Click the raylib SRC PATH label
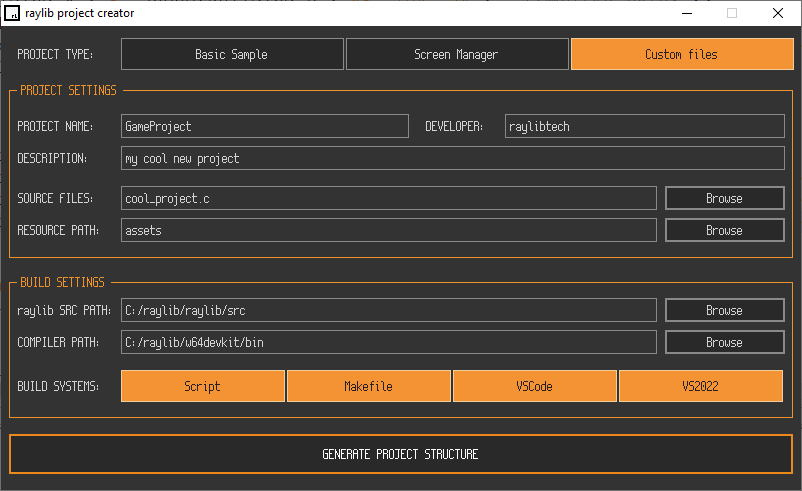The height and width of the screenshot is (491, 802). (64, 310)
